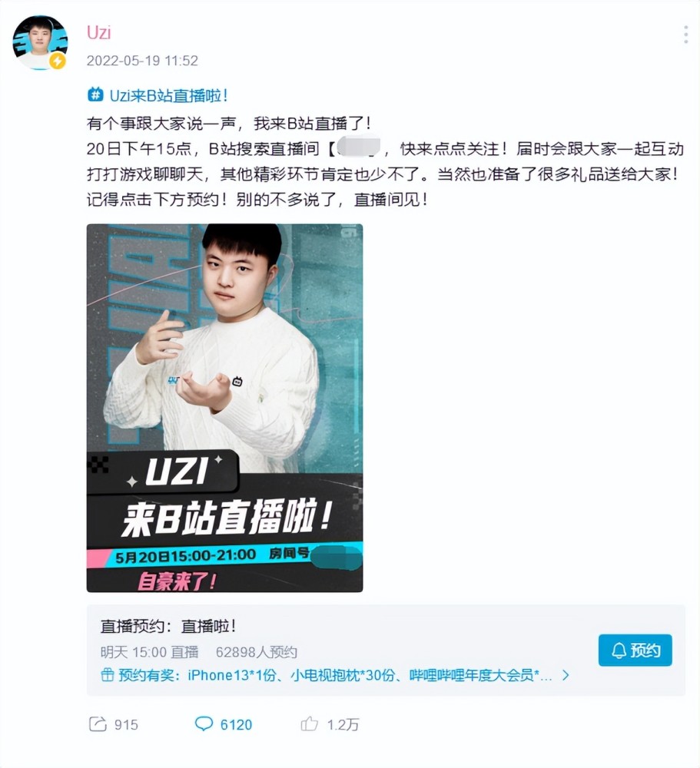Click the hashtag topic icon
The height and width of the screenshot is (768, 700).
95,94
